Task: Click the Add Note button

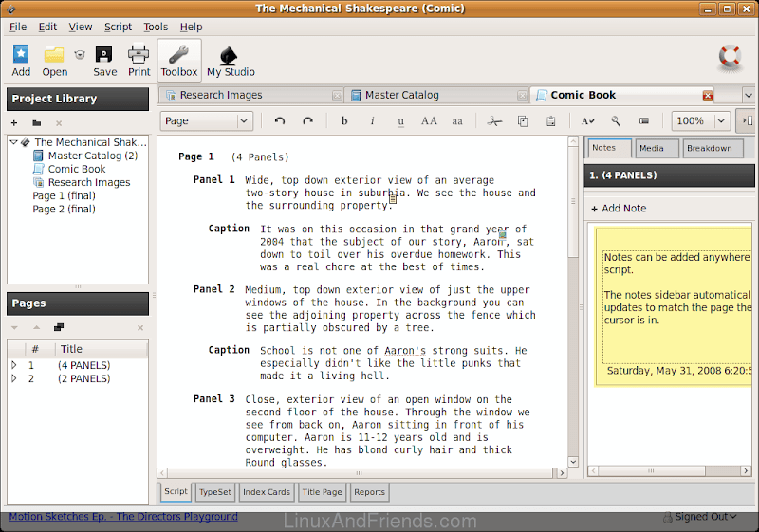Action: [x=618, y=209]
